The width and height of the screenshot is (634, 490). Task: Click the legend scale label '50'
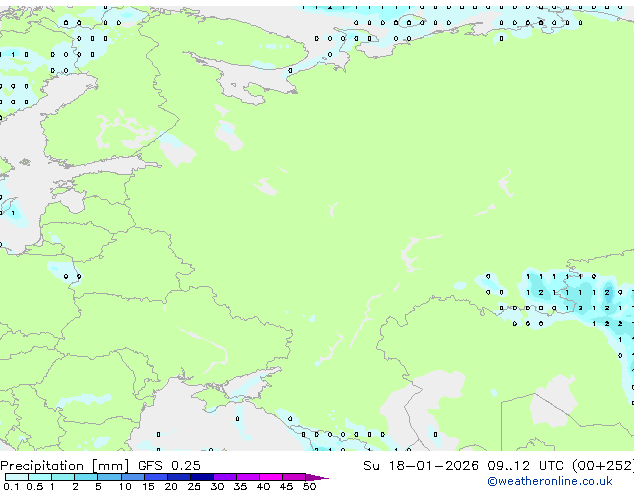(x=310, y=486)
